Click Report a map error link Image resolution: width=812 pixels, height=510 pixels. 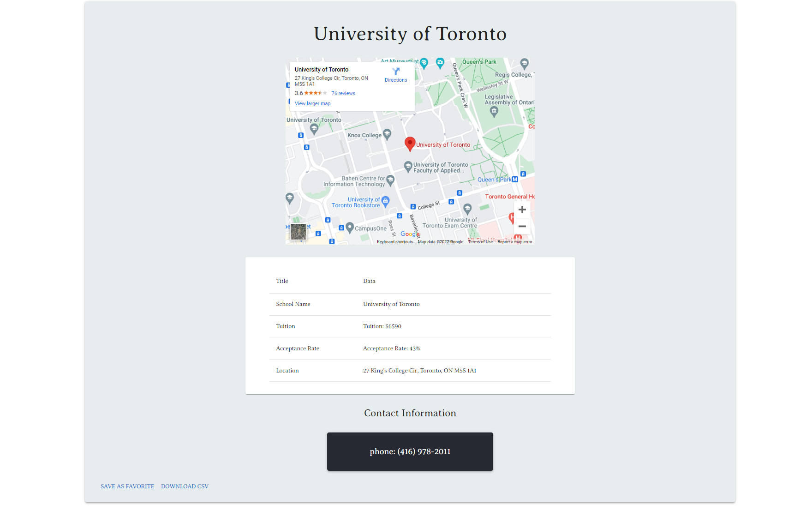[x=515, y=242]
